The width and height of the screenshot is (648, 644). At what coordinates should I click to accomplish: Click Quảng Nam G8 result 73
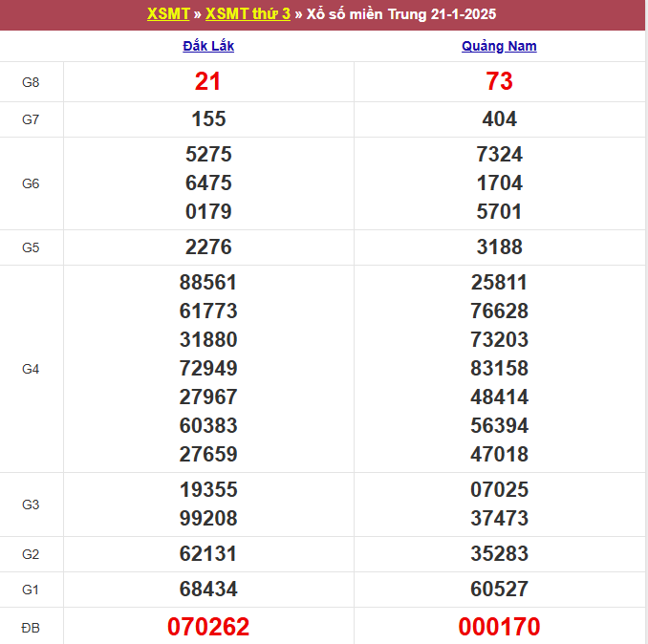(499, 81)
